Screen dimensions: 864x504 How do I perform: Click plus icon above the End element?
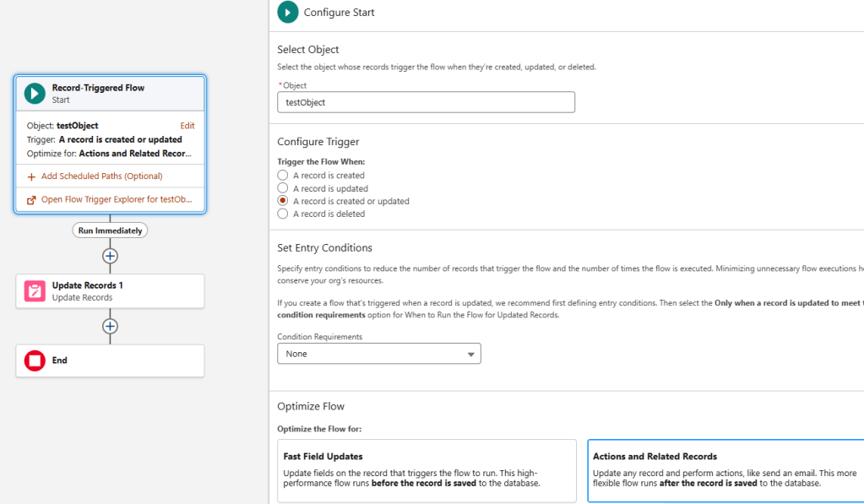click(110, 326)
